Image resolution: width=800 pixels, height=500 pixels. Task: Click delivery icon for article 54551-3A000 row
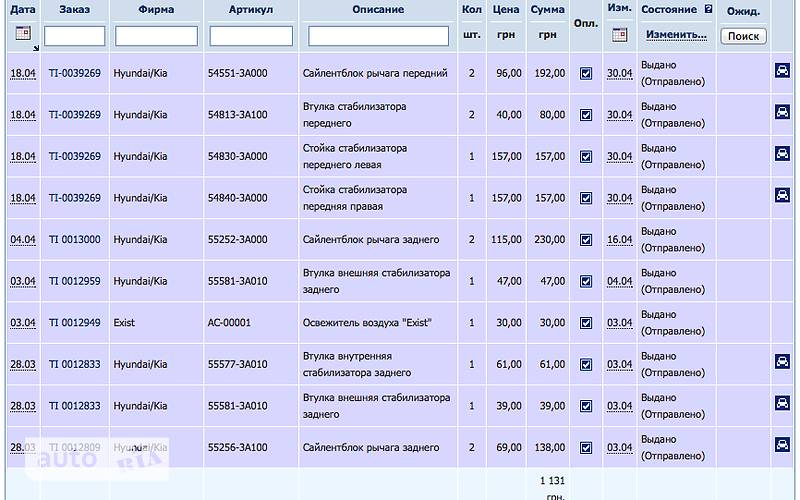click(x=782, y=71)
